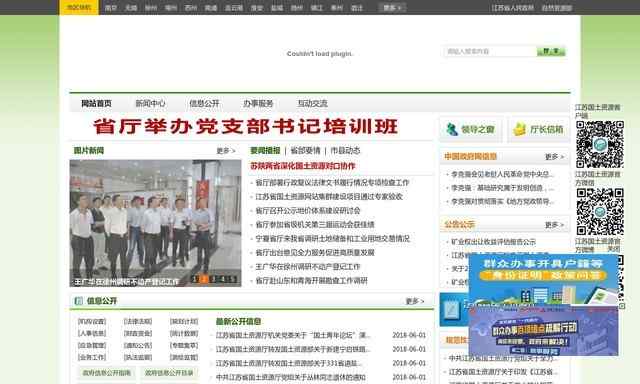Screen dimensions: 640x384
Task: Open 更多 in the 信息公开 header
Action: [415, 301]
